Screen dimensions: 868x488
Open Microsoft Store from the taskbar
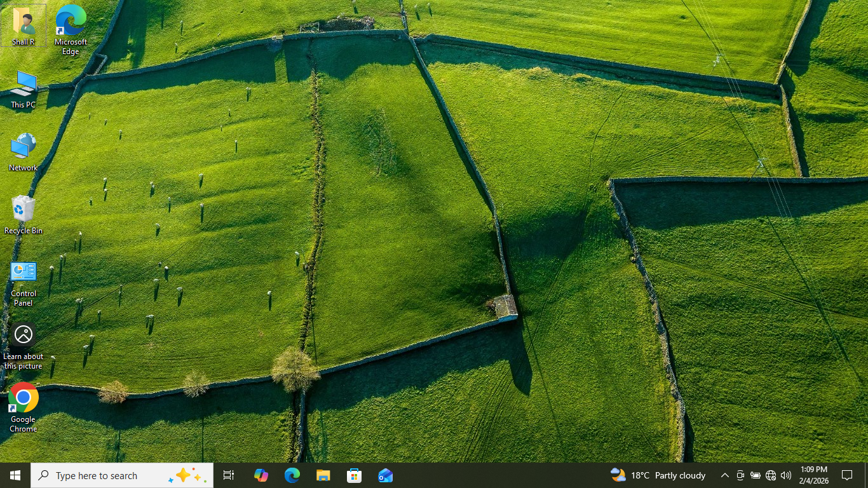tap(355, 475)
